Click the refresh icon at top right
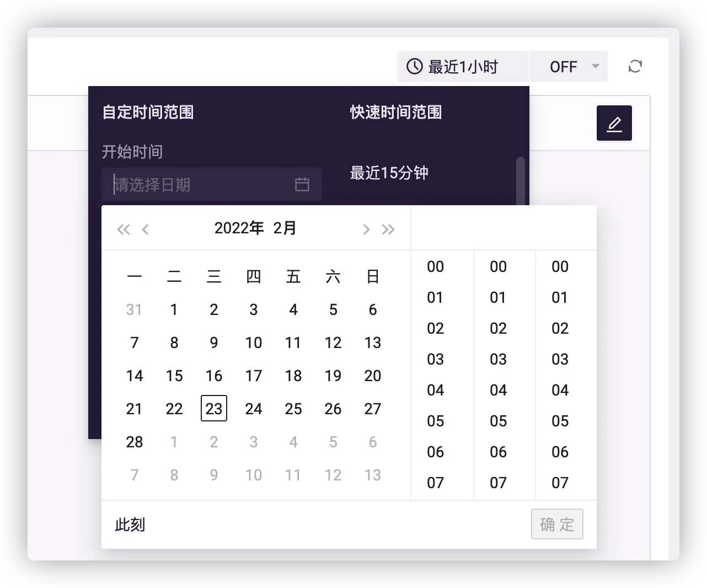 (x=635, y=67)
